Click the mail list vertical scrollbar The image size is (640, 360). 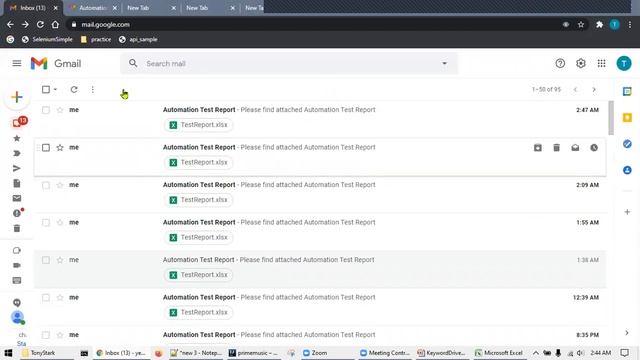(x=611, y=118)
